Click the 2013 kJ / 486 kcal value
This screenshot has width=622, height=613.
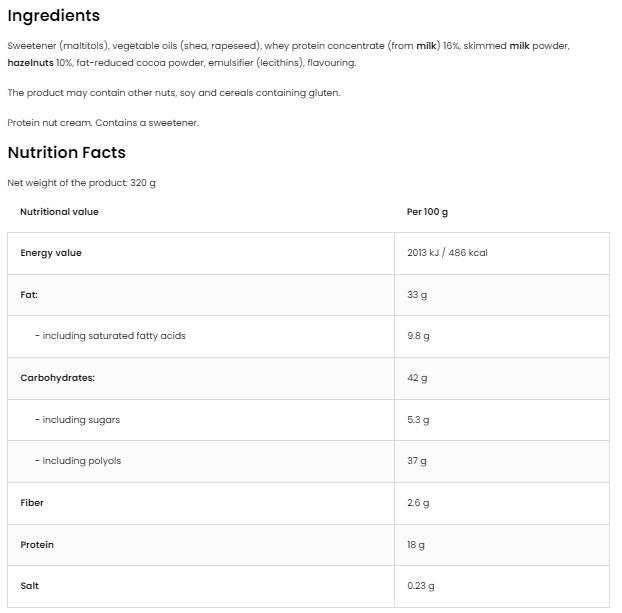[447, 253]
